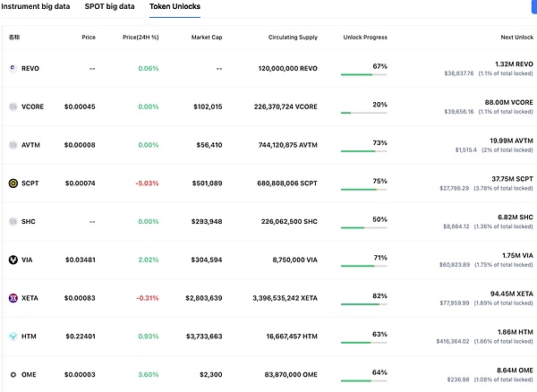The height and width of the screenshot is (392, 537).
Task: Select the Token Unlocks tab
Action: pos(175,6)
